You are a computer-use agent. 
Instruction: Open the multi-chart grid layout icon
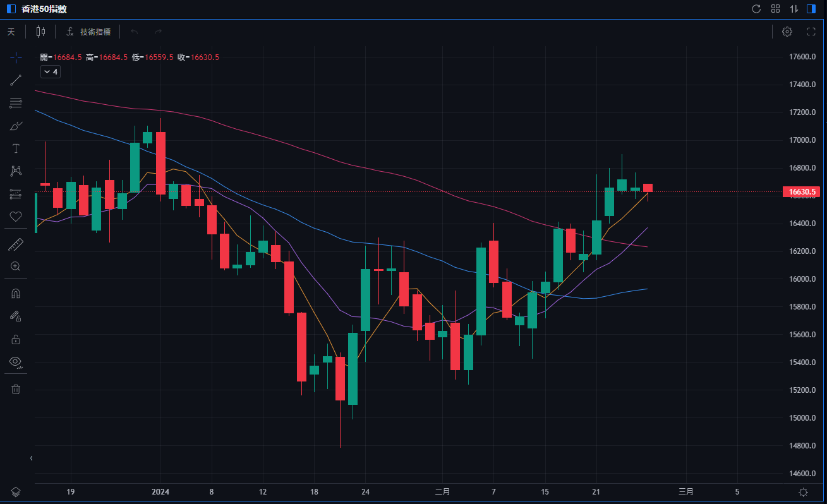(x=775, y=9)
